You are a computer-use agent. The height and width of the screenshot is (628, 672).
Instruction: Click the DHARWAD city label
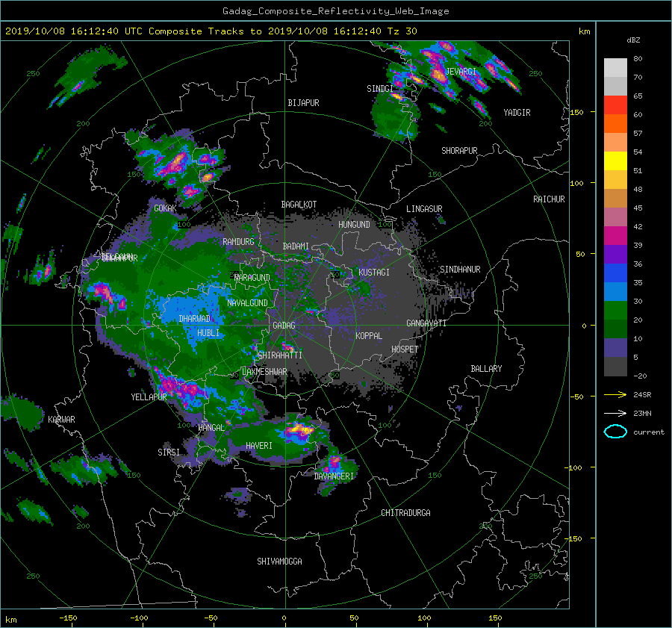[195, 319]
